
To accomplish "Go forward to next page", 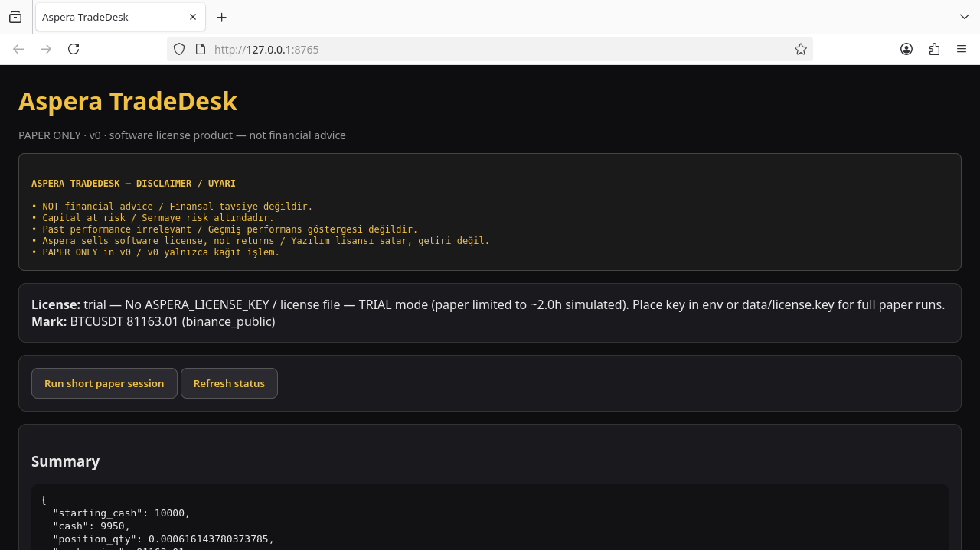I will click(x=46, y=49).
